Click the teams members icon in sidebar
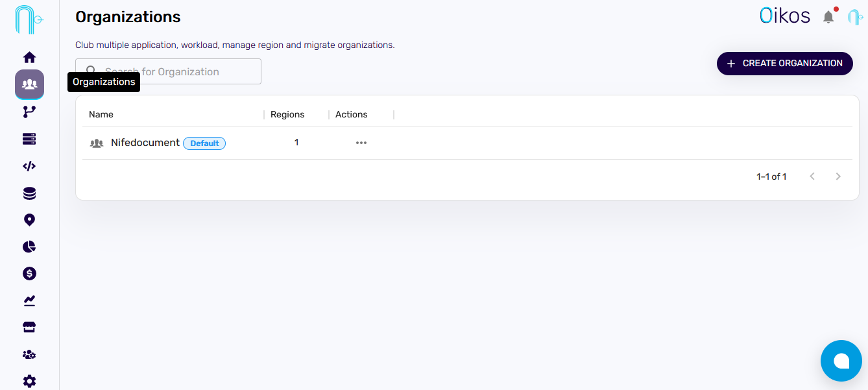 pyautogui.click(x=29, y=354)
